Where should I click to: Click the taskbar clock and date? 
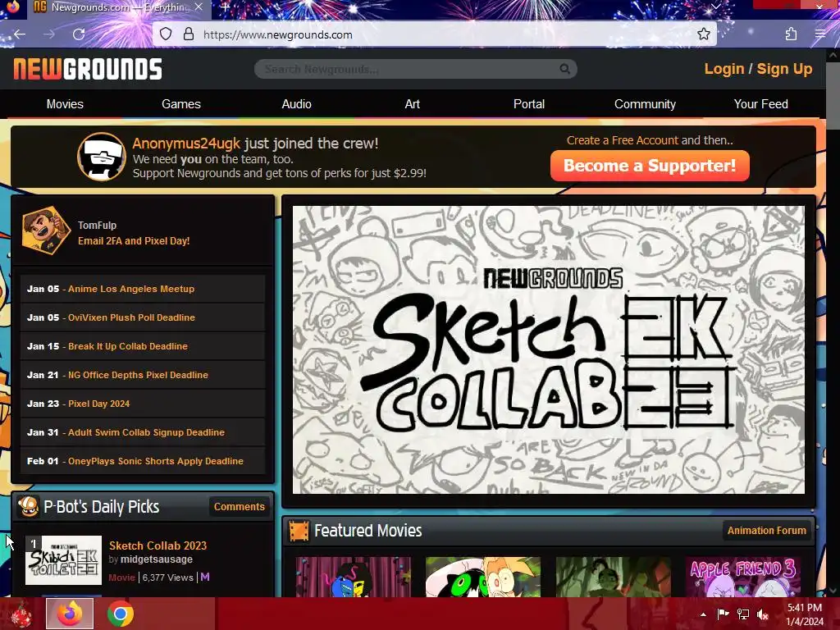point(805,614)
